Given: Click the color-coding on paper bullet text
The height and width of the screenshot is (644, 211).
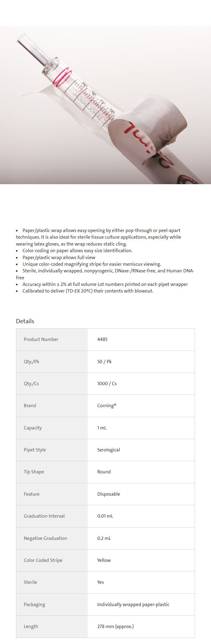Looking at the screenshot, I should pyautogui.click(x=77, y=251).
